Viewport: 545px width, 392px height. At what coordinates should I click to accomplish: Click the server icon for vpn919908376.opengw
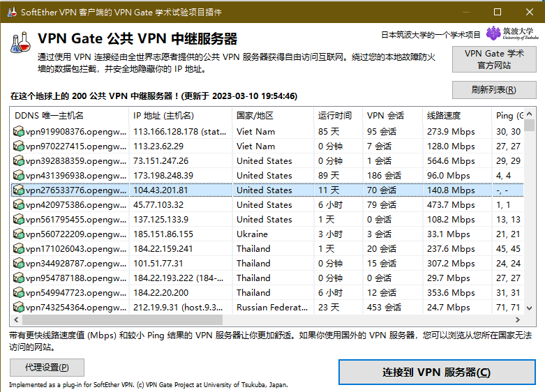(18, 131)
